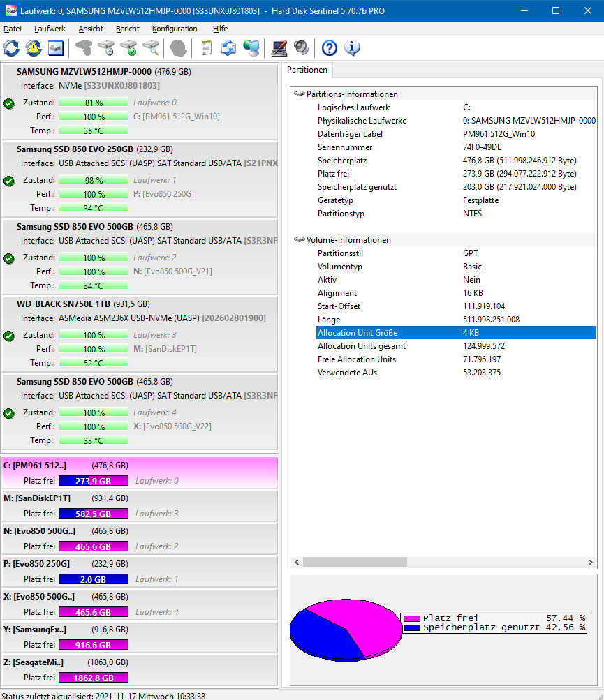The image size is (604, 700).
Task: Select Samsung SSD 850 EVO 250GB drive panel
Action: (140, 179)
